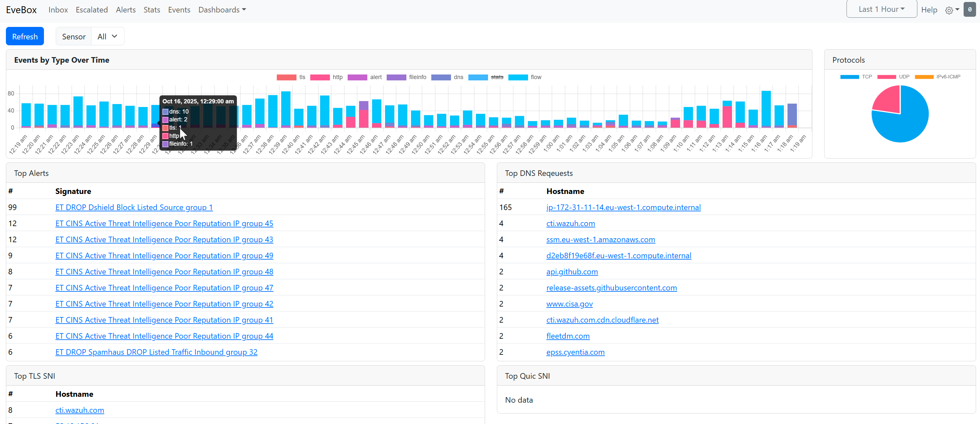Click the cti.wazuh.com DNS hostname link
Image resolution: width=980 pixels, height=424 pixels.
tap(570, 223)
